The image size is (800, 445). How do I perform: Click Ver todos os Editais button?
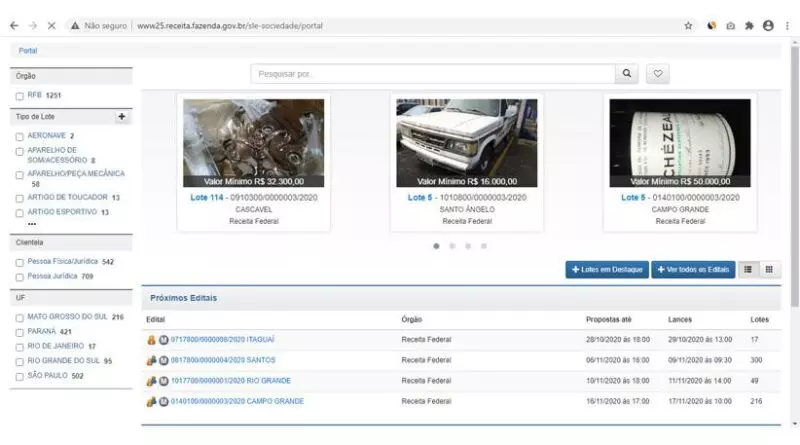(x=694, y=270)
